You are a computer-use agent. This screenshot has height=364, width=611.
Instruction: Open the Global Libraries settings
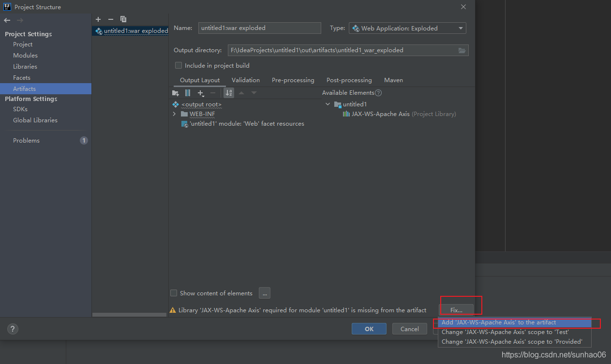[x=35, y=120]
